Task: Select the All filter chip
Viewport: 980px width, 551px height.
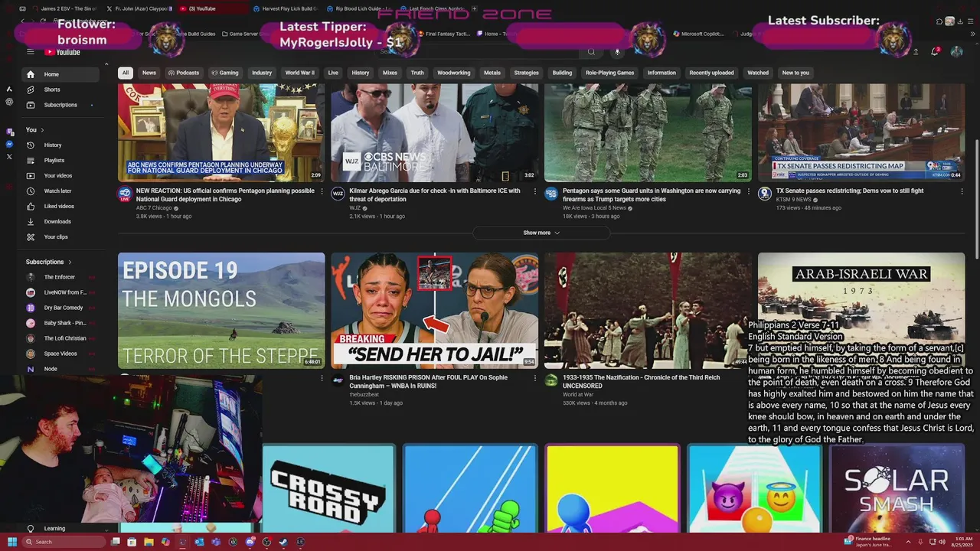Action: pyautogui.click(x=126, y=73)
